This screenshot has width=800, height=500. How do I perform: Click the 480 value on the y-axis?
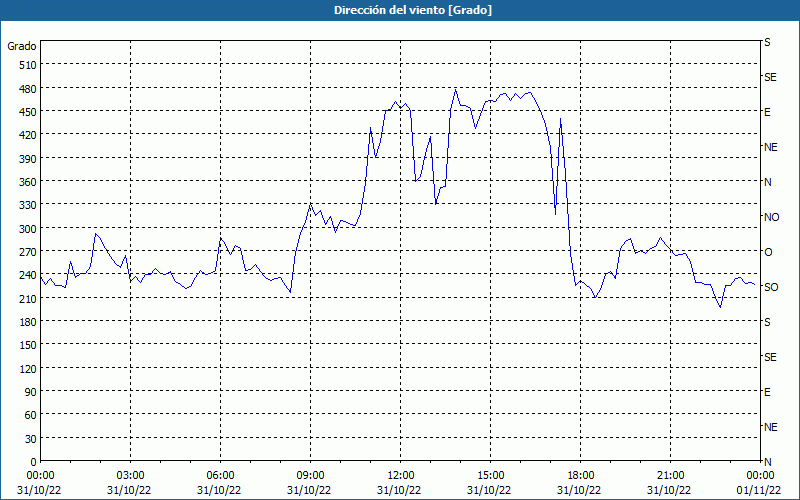[x=28, y=89]
